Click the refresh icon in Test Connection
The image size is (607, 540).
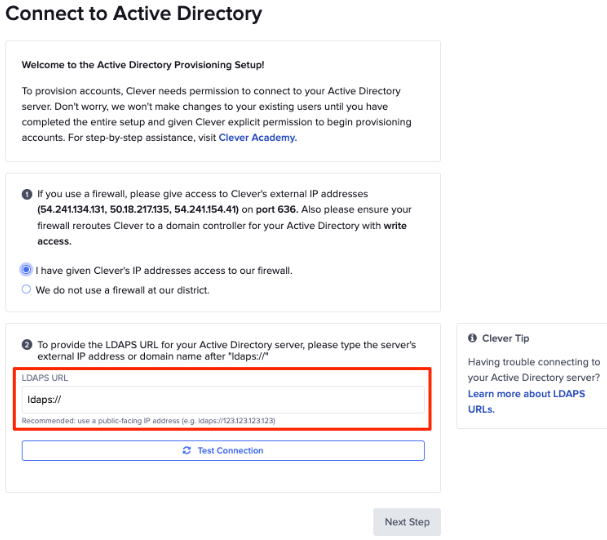point(187,451)
